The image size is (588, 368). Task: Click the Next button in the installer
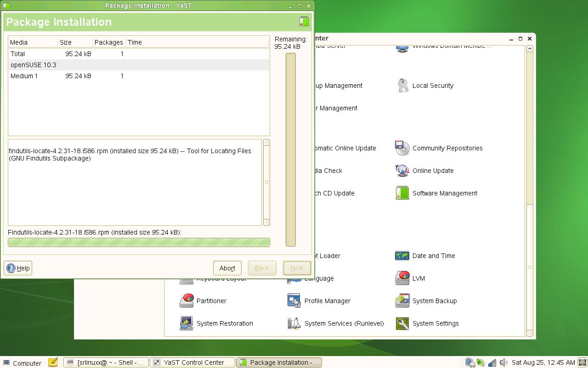pyautogui.click(x=297, y=268)
